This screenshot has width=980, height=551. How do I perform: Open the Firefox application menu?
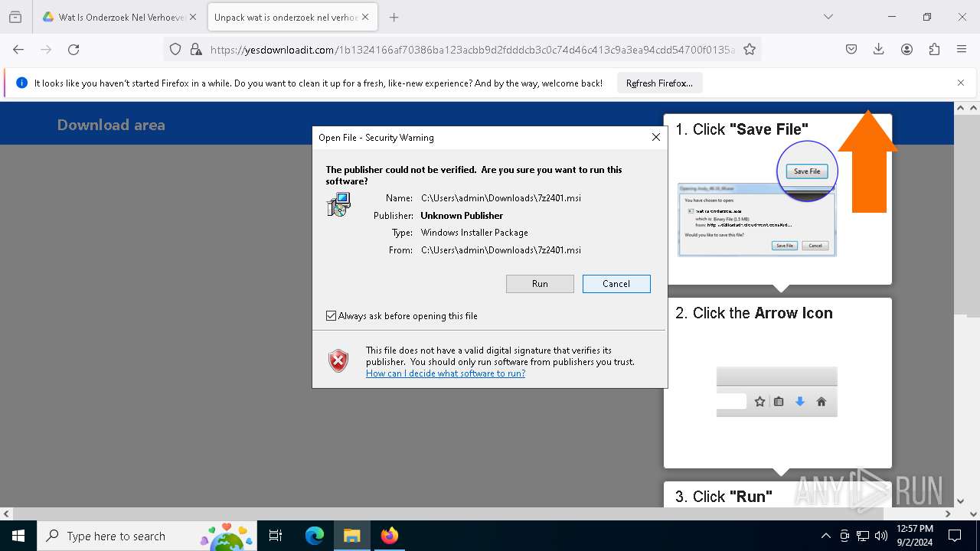pos(962,50)
